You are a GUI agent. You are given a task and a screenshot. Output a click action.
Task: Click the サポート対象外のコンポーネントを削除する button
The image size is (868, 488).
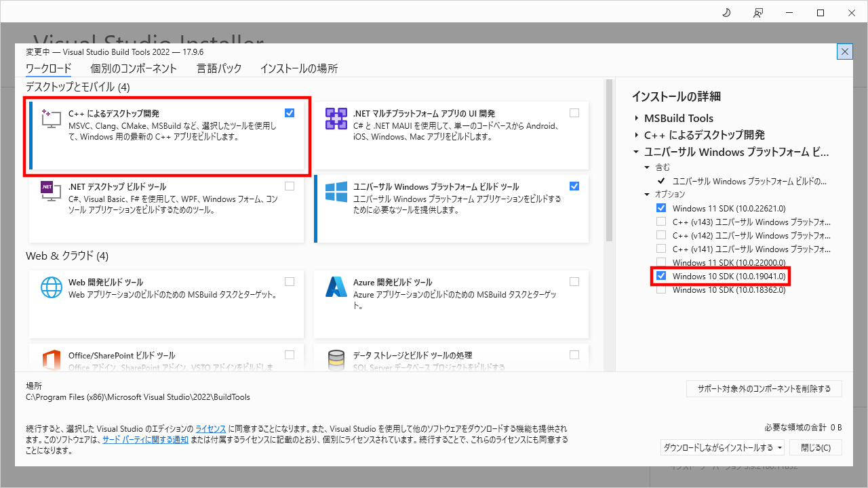764,388
